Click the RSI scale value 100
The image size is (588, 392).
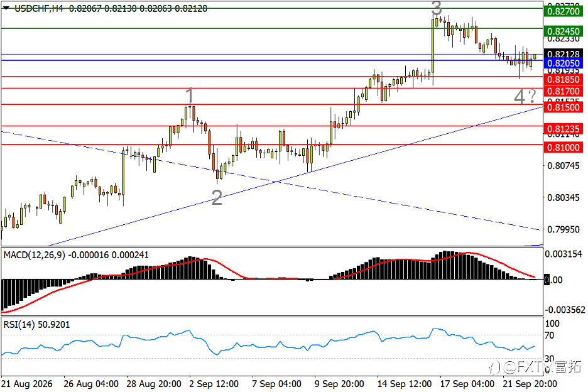[552, 324]
